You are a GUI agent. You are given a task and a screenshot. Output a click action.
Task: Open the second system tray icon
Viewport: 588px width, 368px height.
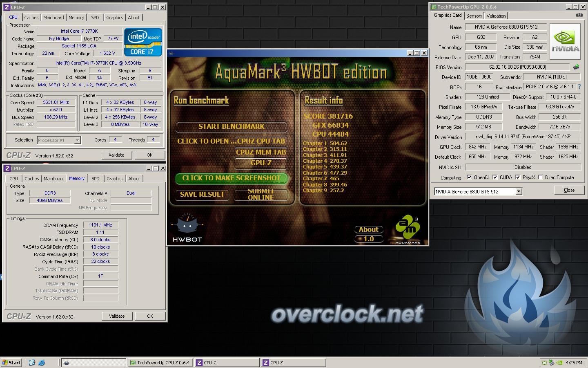click(x=551, y=362)
